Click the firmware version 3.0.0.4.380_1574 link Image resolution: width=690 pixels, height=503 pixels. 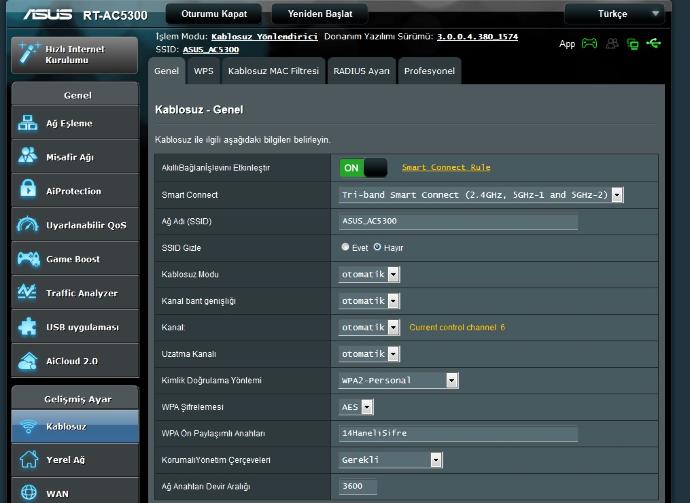pos(477,37)
